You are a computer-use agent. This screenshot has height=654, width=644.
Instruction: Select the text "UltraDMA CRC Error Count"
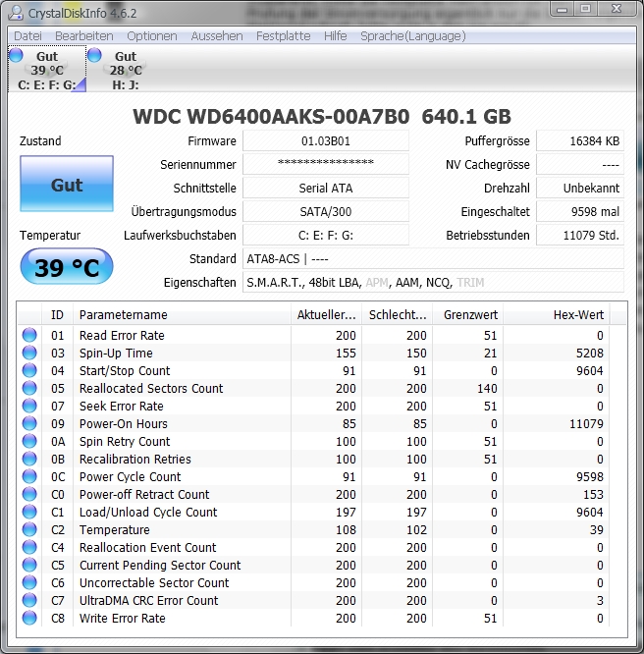[x=149, y=601]
